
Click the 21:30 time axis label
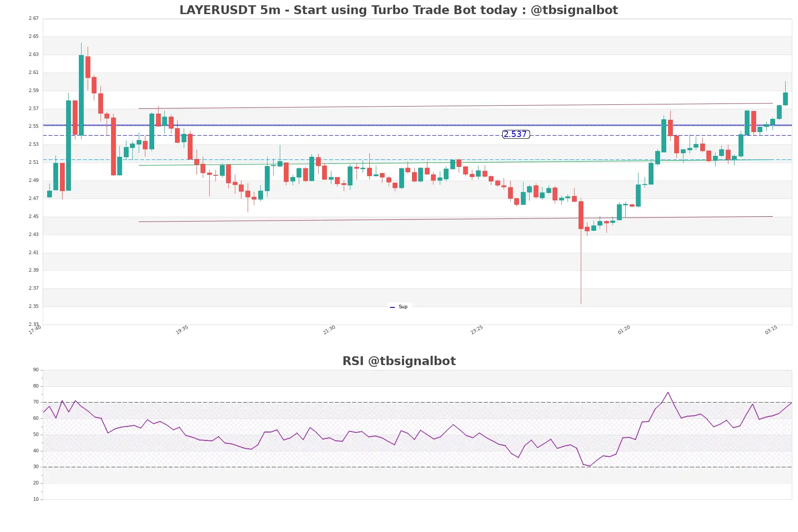point(329,330)
